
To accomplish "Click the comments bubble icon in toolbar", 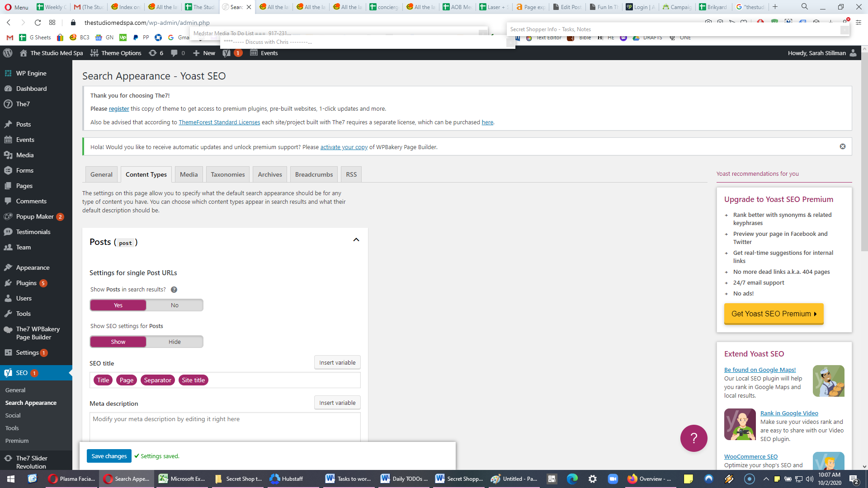I will click(x=174, y=53).
